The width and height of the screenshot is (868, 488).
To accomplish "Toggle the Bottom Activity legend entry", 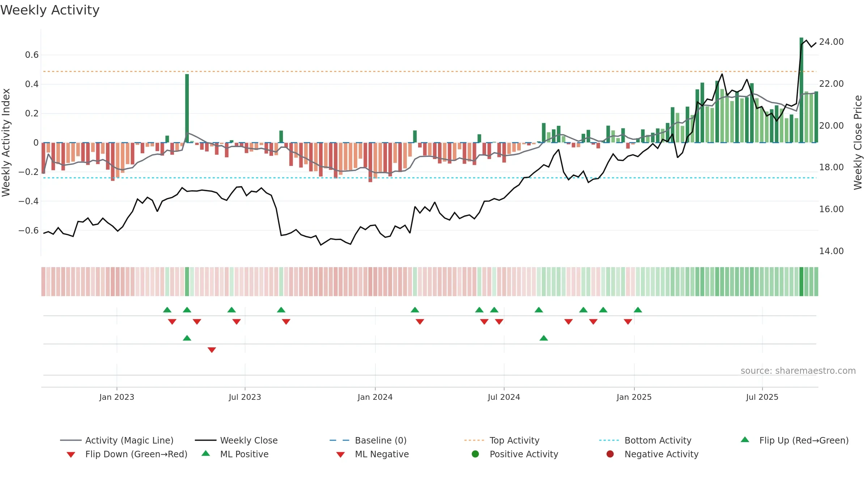I will point(645,440).
